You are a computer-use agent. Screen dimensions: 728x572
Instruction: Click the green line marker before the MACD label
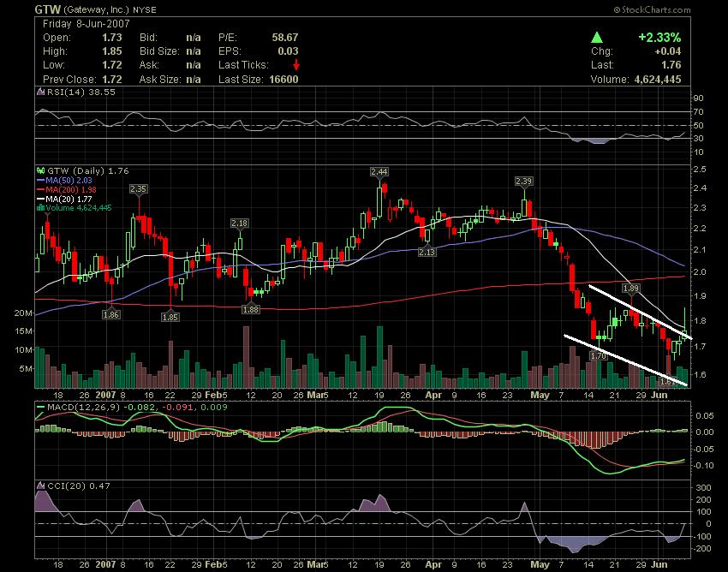tap(41, 408)
